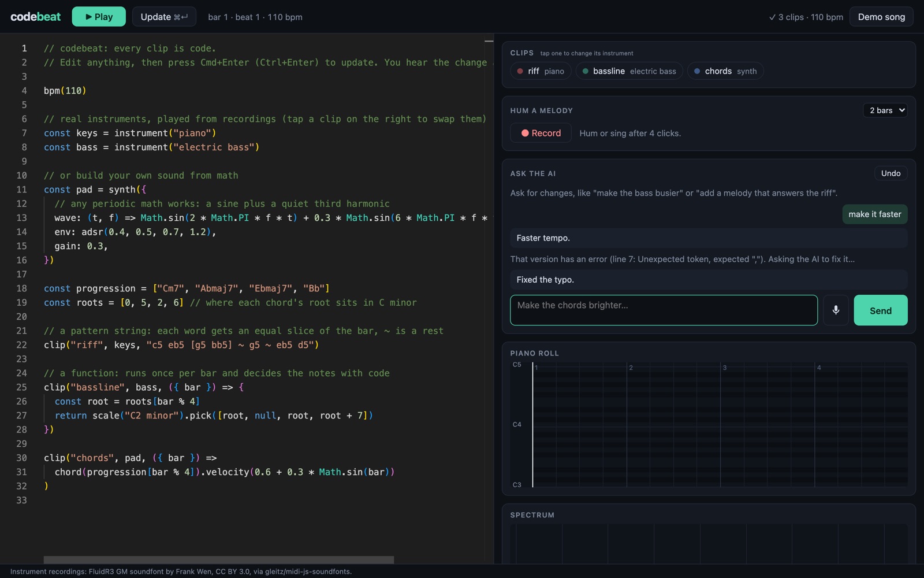Click Undo in the Ask the AI panel
This screenshot has height=578, width=924.
point(891,173)
